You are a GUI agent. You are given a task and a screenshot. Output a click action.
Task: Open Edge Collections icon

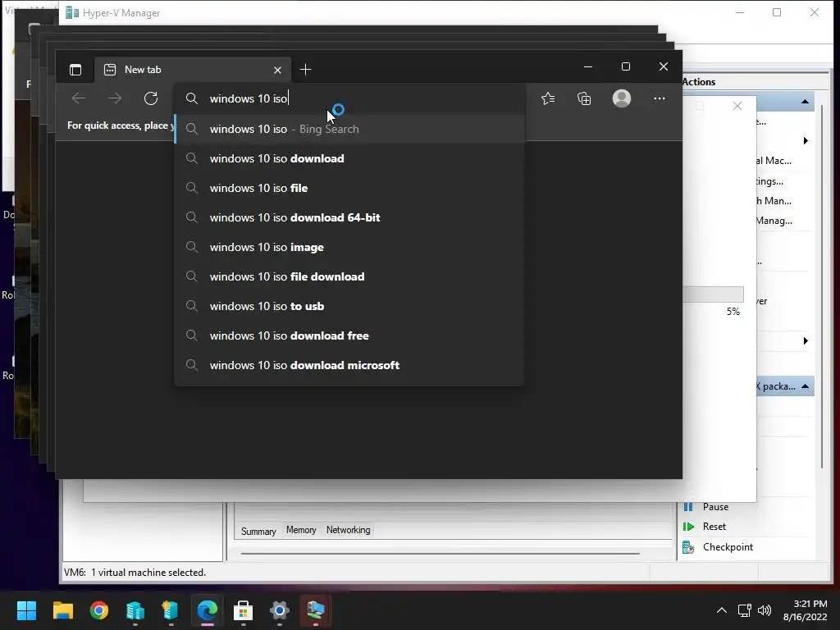tap(584, 98)
